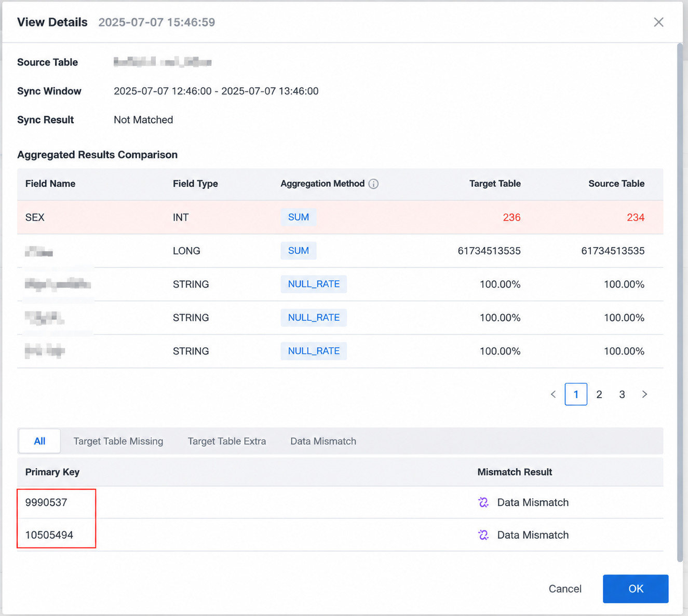Click the SUM tag in the LONG row
The height and width of the screenshot is (616, 688).
[299, 251]
